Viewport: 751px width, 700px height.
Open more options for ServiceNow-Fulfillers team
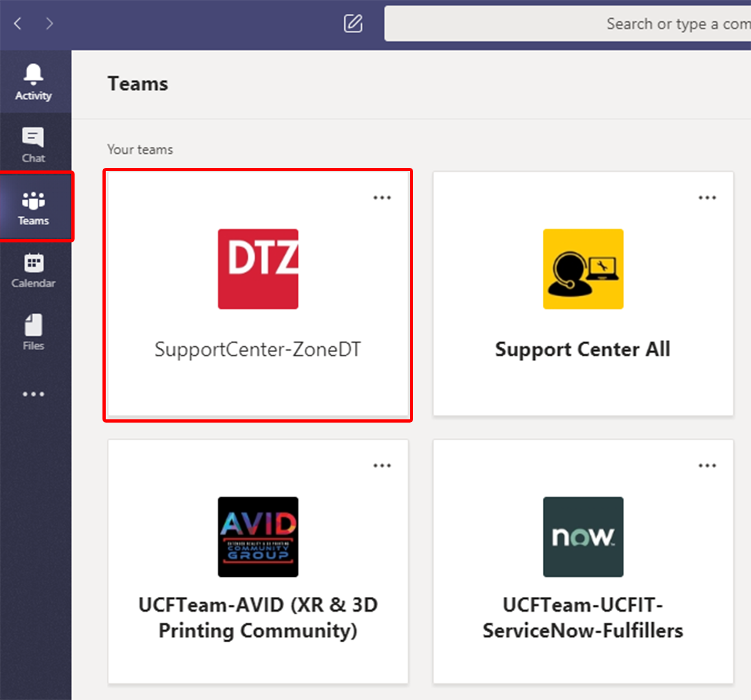coord(707,465)
